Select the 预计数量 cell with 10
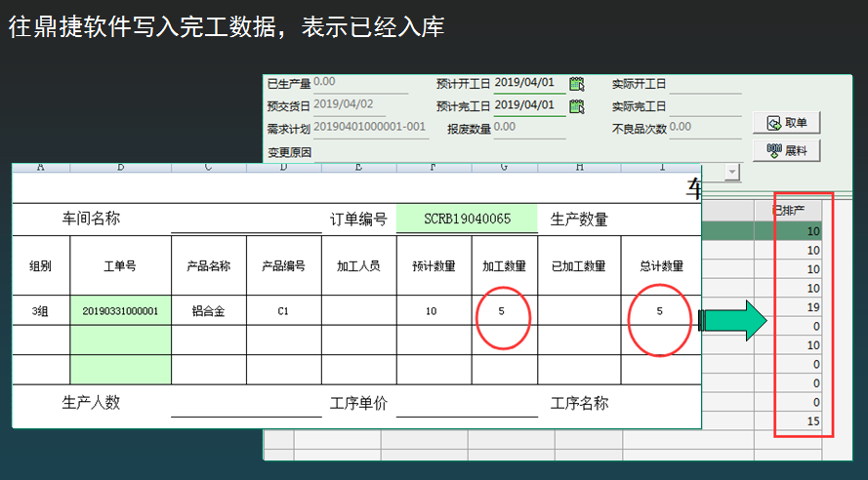 click(x=434, y=311)
